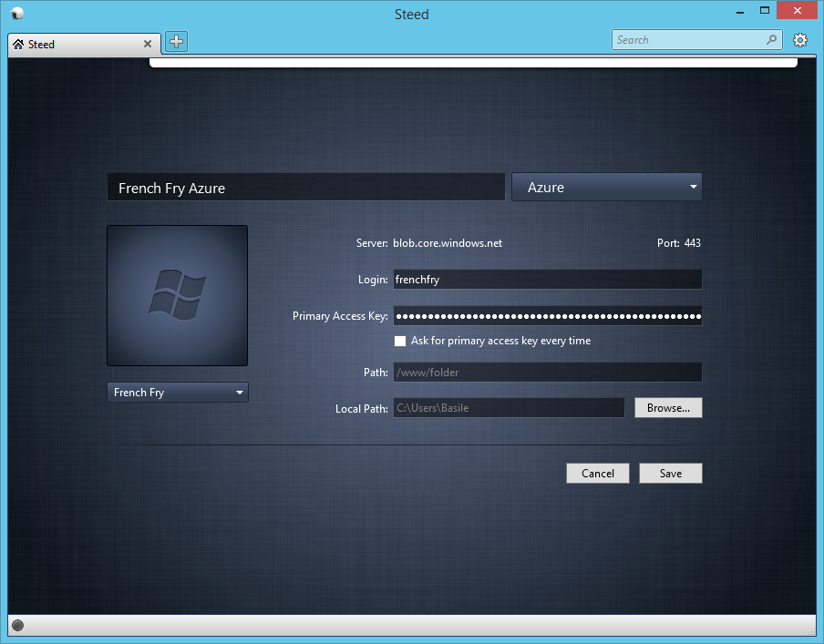Expand the French Fry dropdown
This screenshot has height=644, width=824.
tap(177, 393)
